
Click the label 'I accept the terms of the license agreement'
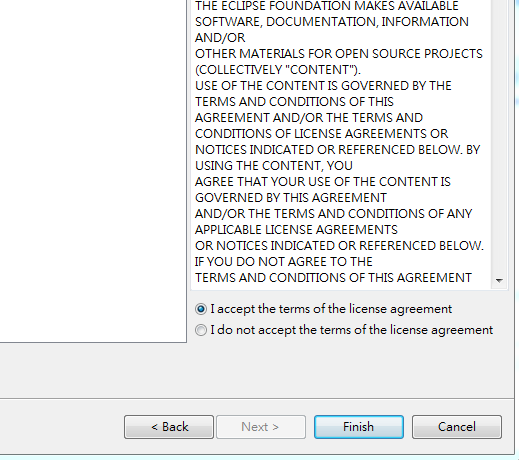tap(331, 309)
